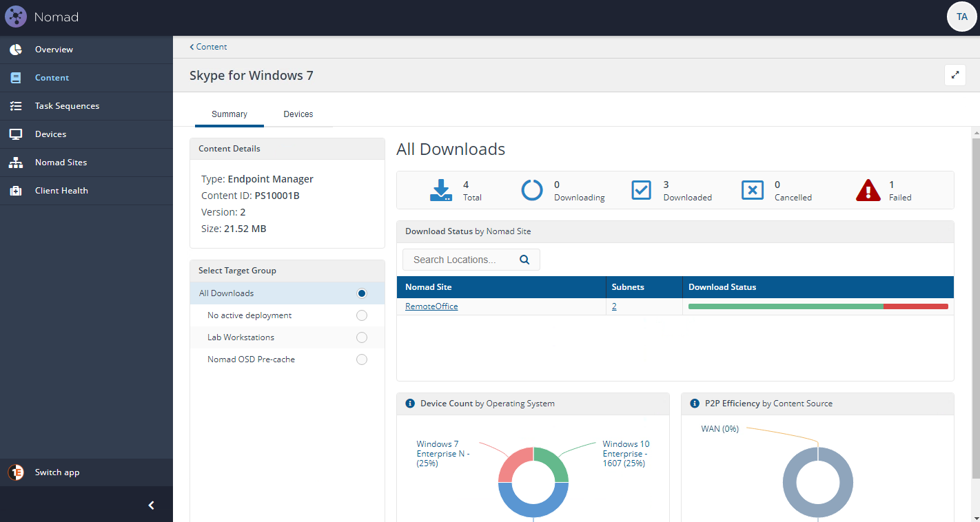Click the P2P Efficiency info icon
The height and width of the screenshot is (522, 980).
pos(695,404)
